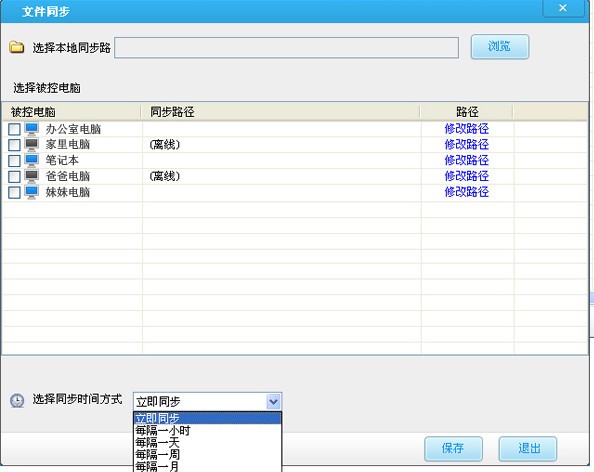Image resolution: width=594 pixels, height=472 pixels.
Task: Click the 浏览 browse button
Action: tap(500, 47)
